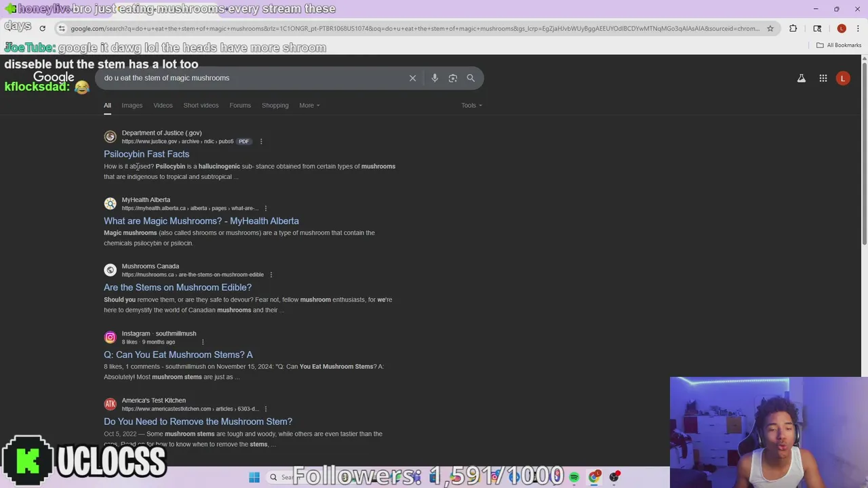The image size is (868, 488).
Task: Click the Department of Justice (.gov) source name
Action: (161, 133)
